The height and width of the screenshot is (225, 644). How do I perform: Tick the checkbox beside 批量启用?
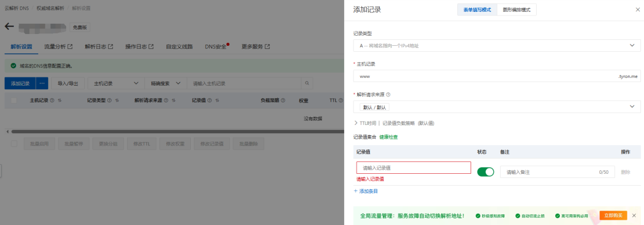pos(14,144)
